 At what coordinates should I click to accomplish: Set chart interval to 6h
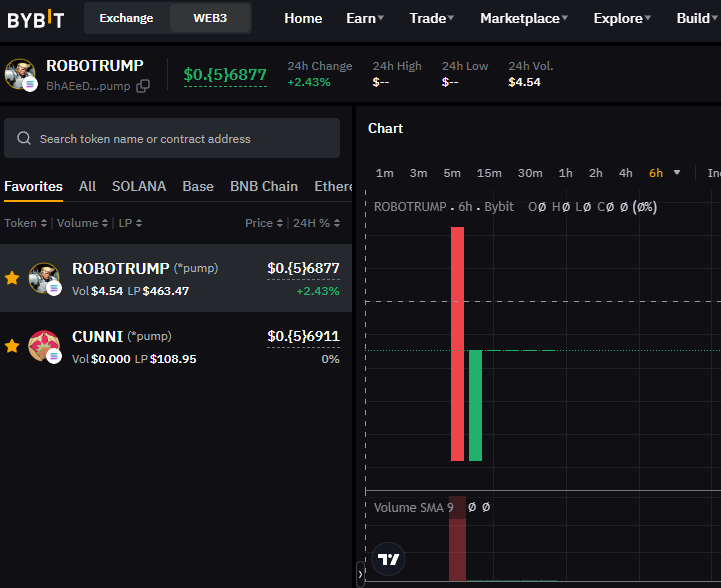coord(656,173)
